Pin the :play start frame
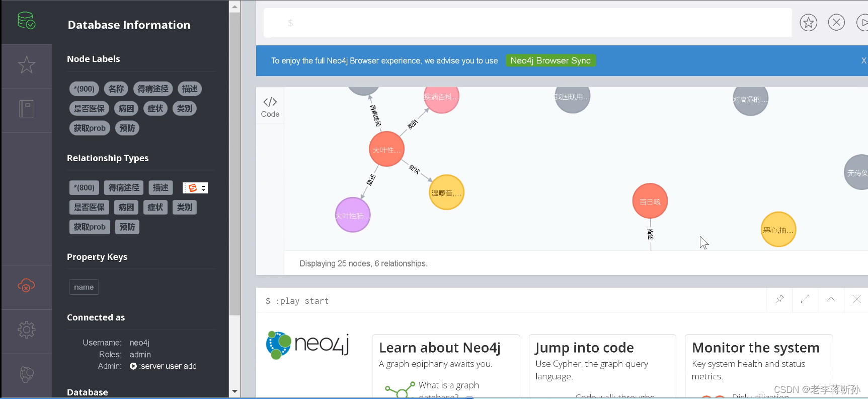Screen dimensions: 868x399 pos(779,299)
